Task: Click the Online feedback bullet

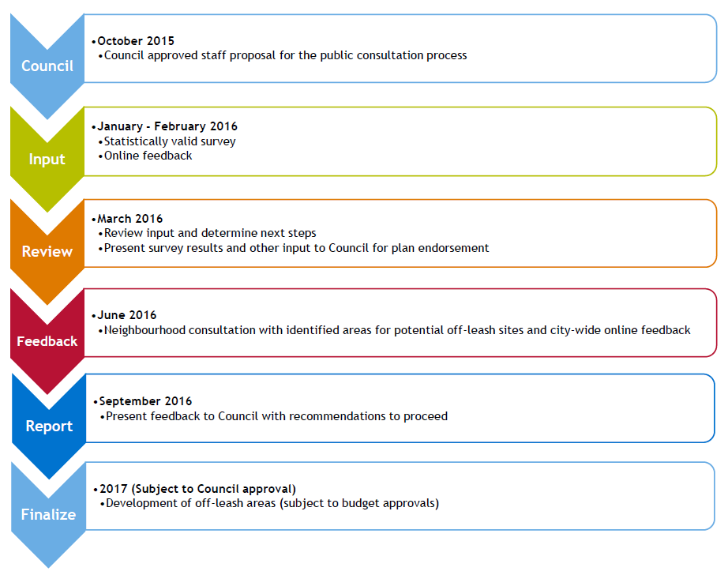Action: [148, 156]
